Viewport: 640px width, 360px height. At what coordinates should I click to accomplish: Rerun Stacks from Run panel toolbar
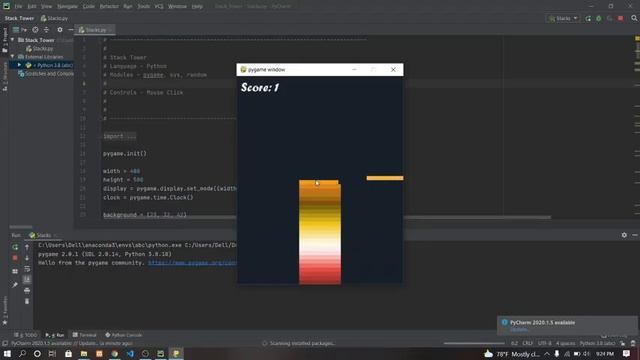tap(15, 247)
